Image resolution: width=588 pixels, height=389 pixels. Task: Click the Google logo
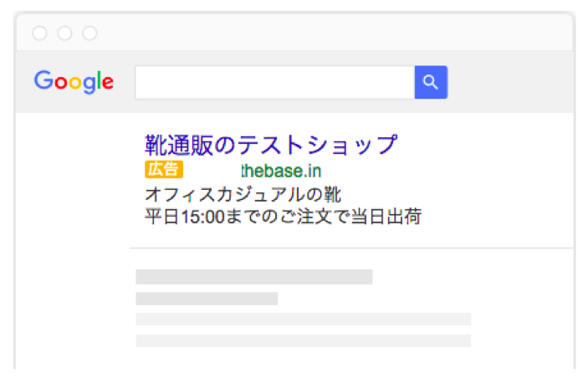[x=74, y=82]
